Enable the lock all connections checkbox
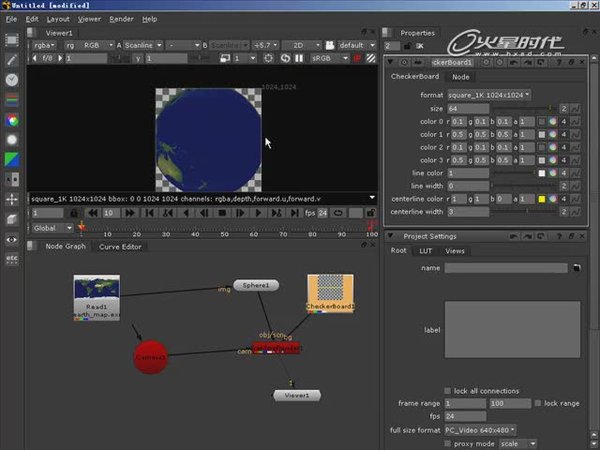600x450 pixels. pyautogui.click(x=447, y=390)
